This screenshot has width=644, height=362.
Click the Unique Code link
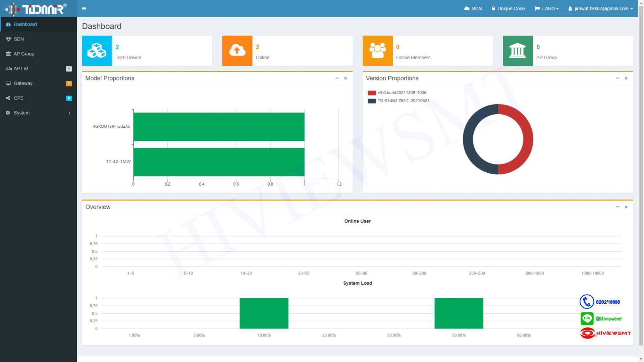(508, 8)
